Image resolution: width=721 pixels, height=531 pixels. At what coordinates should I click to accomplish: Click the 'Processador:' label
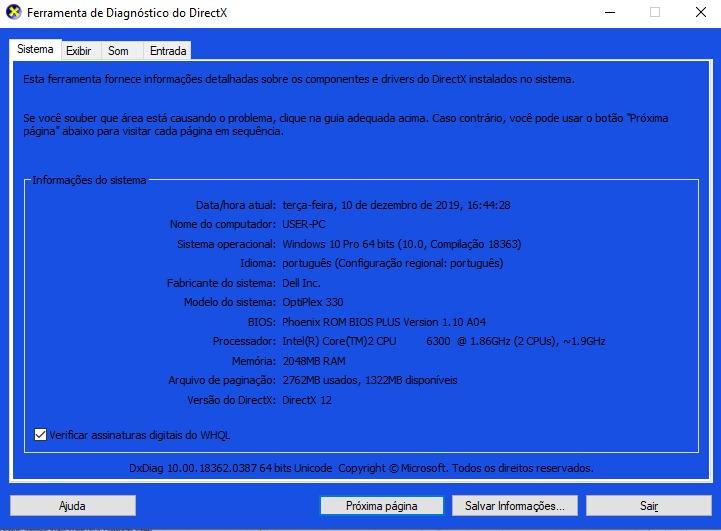(x=244, y=341)
